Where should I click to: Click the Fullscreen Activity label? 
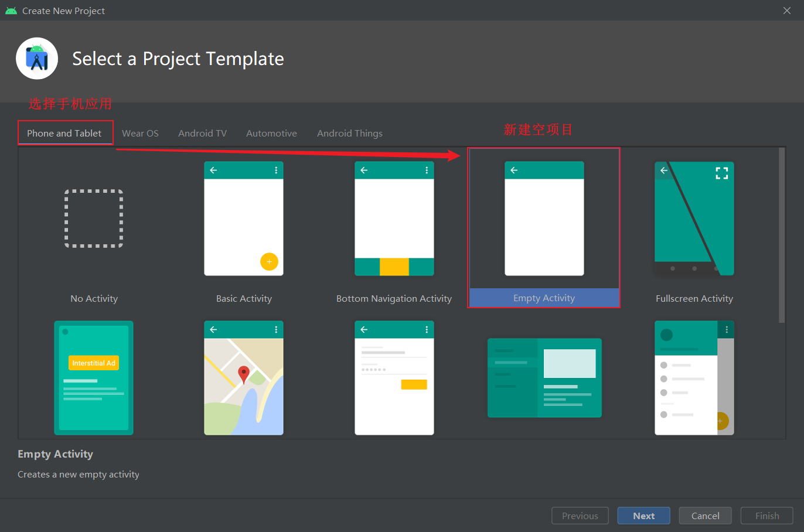[x=694, y=298]
